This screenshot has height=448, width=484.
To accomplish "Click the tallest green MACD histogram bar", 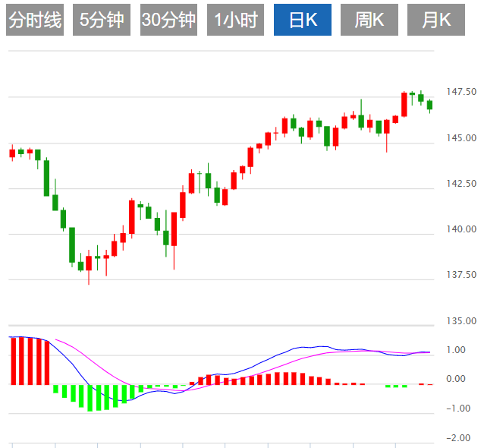I will (x=90, y=398).
